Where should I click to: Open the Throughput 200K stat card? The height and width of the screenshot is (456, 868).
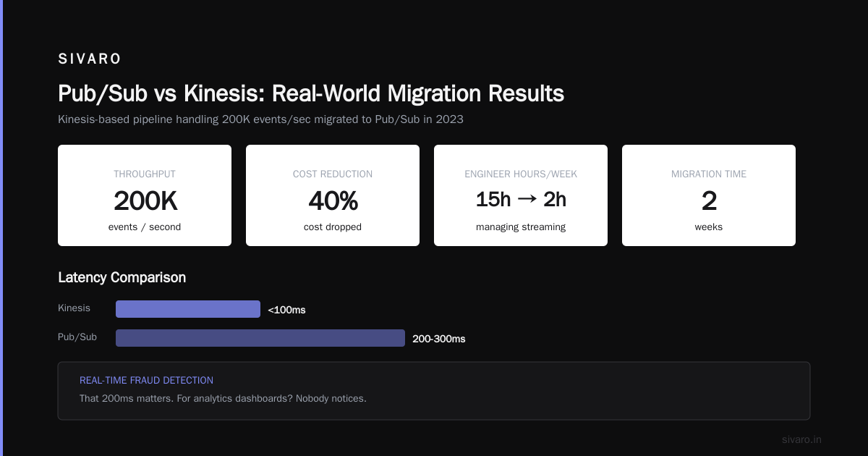pyautogui.click(x=145, y=195)
